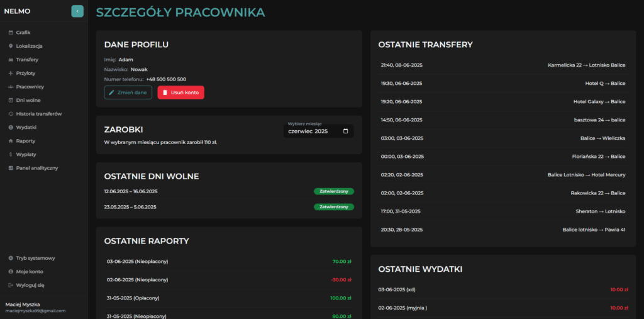Open Panel analityczny menu item

(x=43, y=168)
